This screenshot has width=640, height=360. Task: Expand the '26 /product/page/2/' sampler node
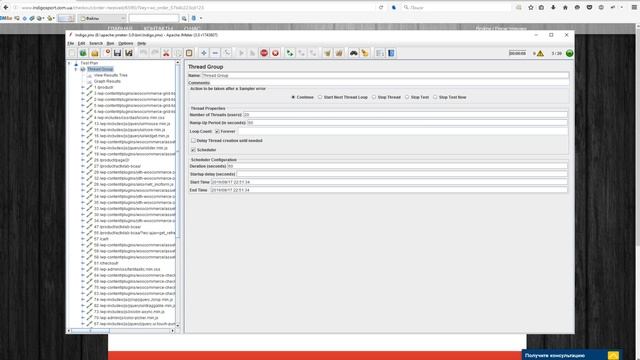[83, 160]
